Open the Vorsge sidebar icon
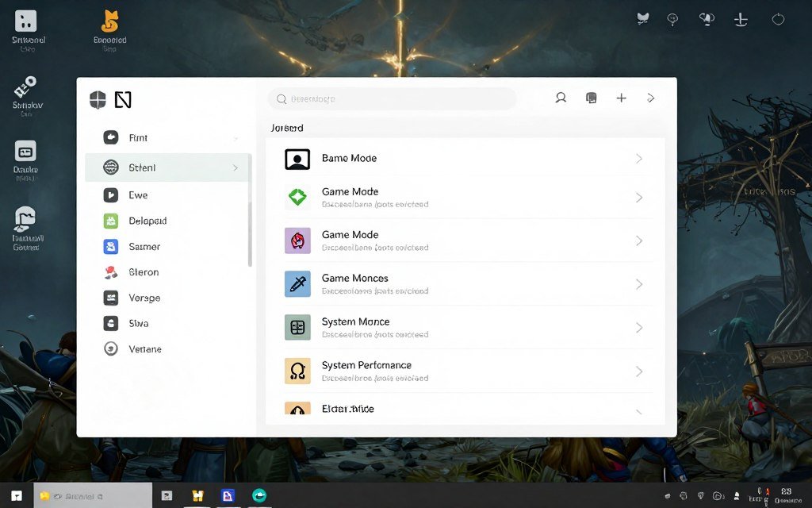This screenshot has width=812, height=508. [x=112, y=298]
